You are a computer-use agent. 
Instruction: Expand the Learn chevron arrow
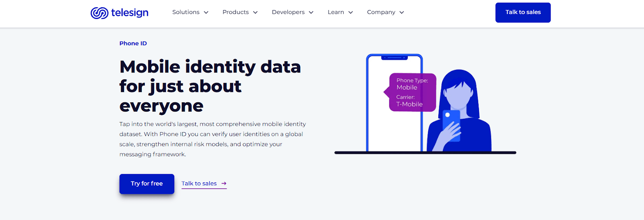(x=351, y=12)
